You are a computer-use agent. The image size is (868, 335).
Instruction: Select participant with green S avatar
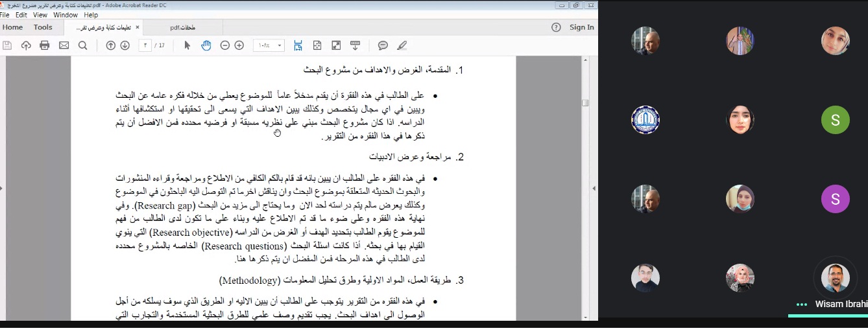coord(835,120)
